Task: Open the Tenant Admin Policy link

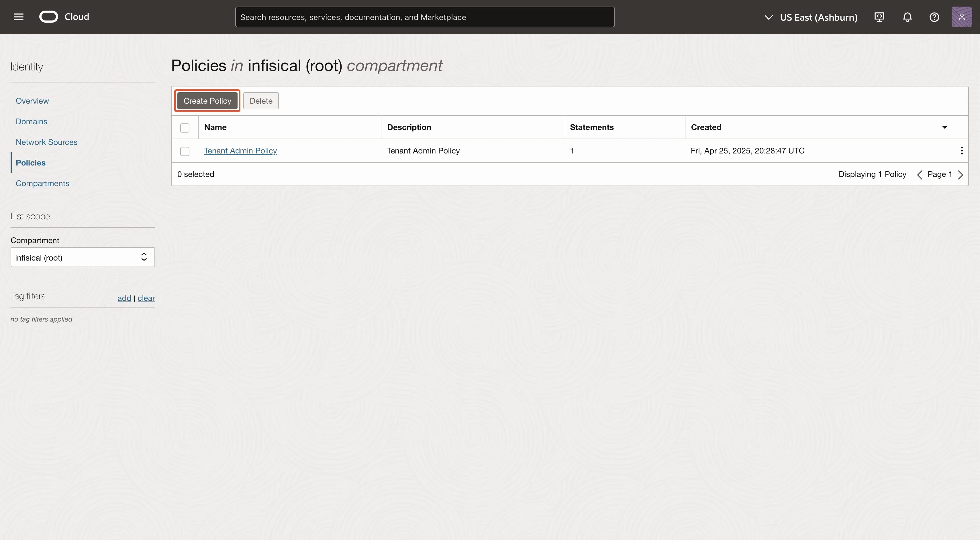Action: coord(240,151)
